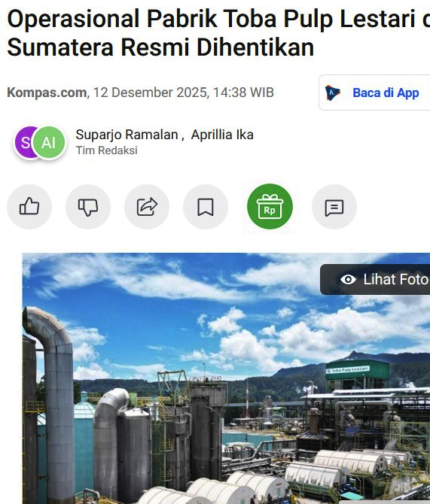Click the green AI author avatar

[49, 142]
